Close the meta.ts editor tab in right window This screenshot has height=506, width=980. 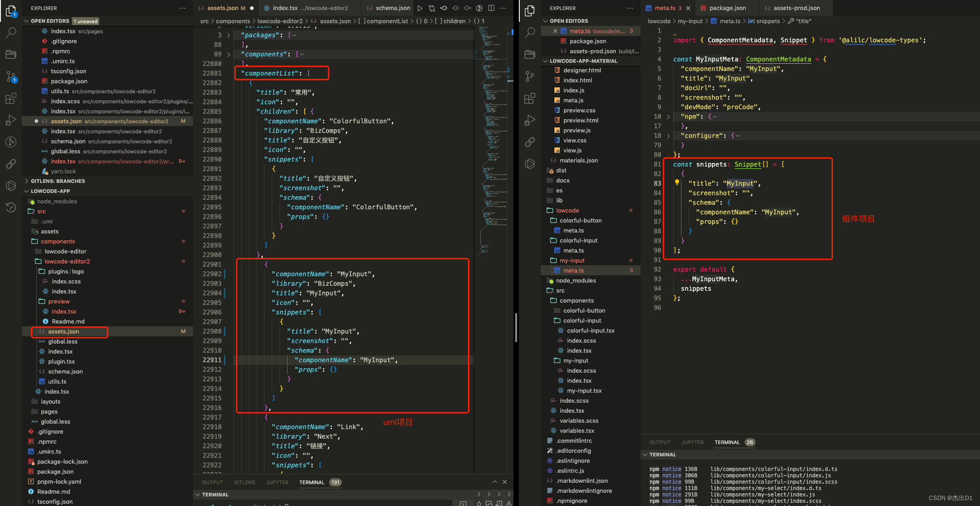pos(688,8)
